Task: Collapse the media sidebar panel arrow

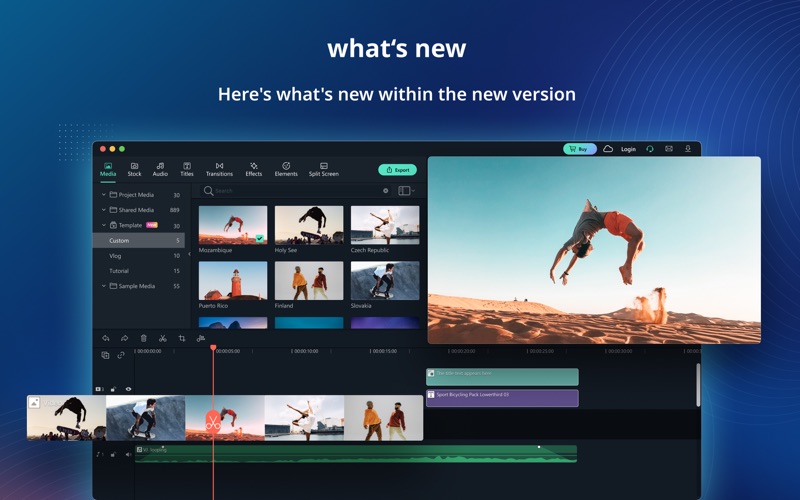Action: (189, 254)
